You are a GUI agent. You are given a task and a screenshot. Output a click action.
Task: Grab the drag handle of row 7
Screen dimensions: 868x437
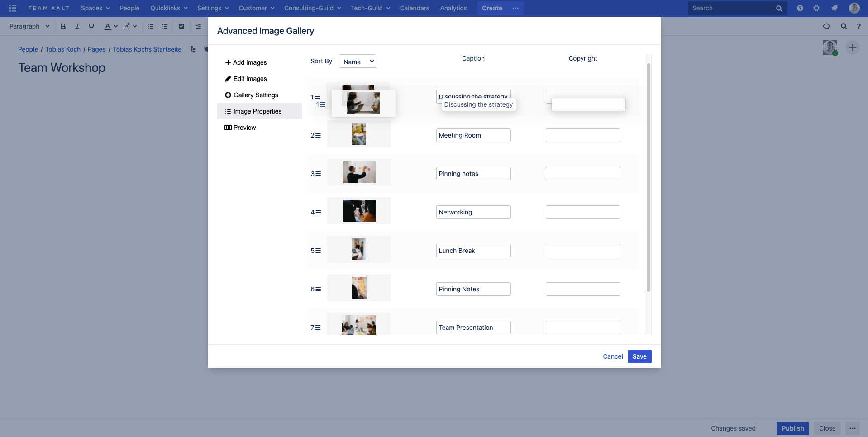[x=318, y=328]
